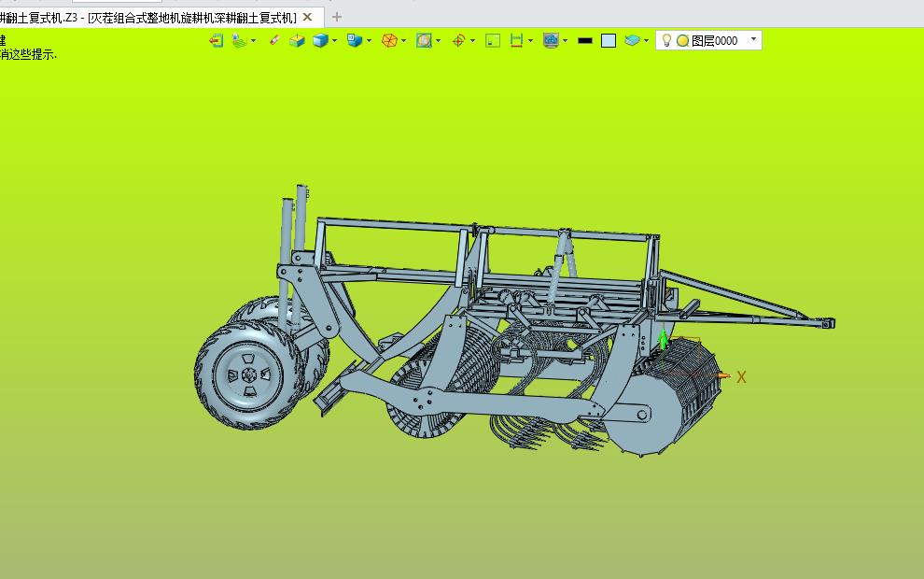Click the monitor display icon in the toolbar

[x=551, y=40]
